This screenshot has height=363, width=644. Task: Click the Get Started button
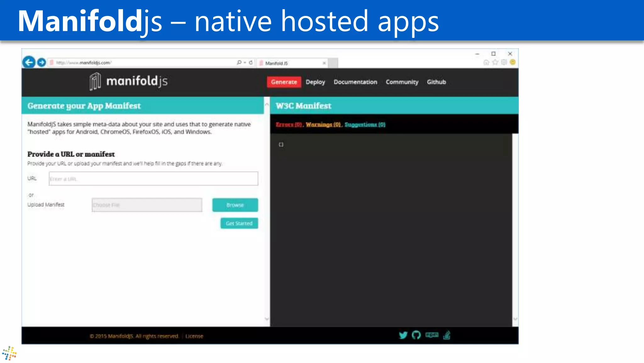pos(239,223)
